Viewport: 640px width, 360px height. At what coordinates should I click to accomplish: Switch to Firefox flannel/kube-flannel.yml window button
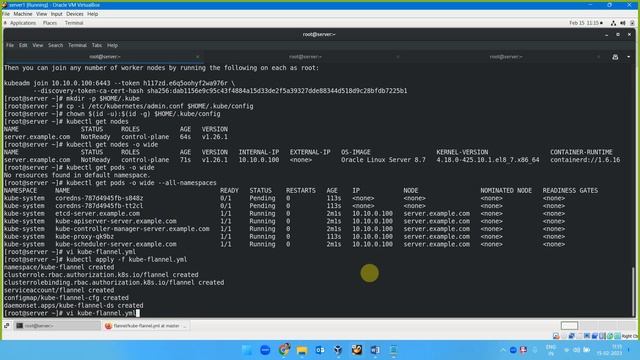tap(145, 326)
